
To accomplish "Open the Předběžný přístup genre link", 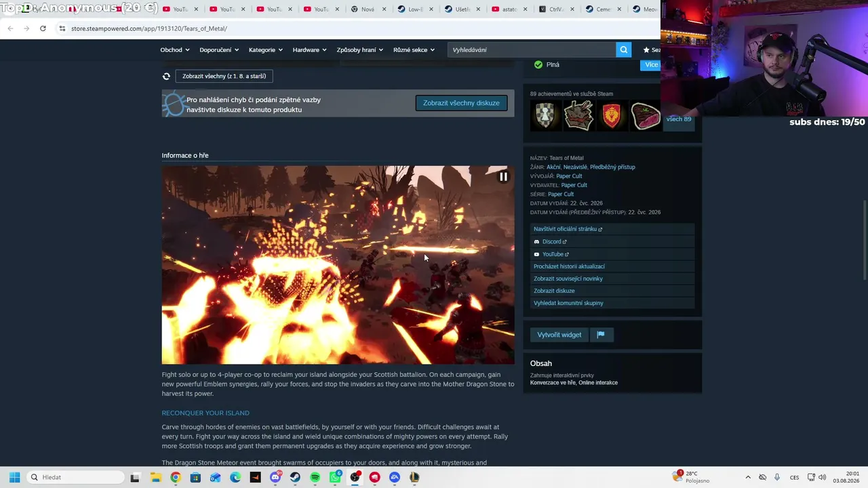I will pos(612,167).
